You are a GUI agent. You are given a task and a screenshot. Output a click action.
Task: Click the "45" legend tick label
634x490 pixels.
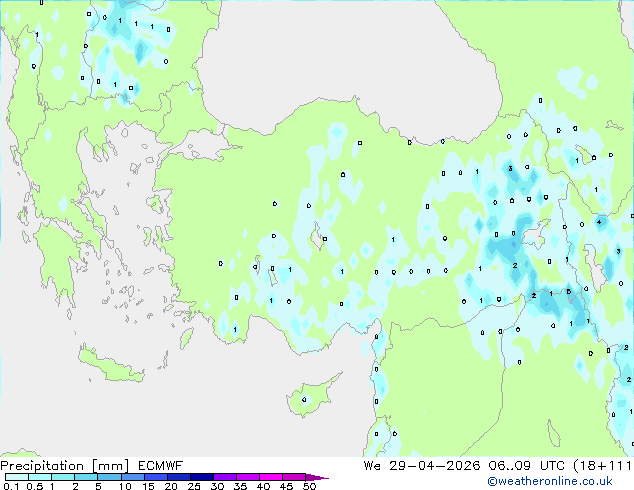286,486
